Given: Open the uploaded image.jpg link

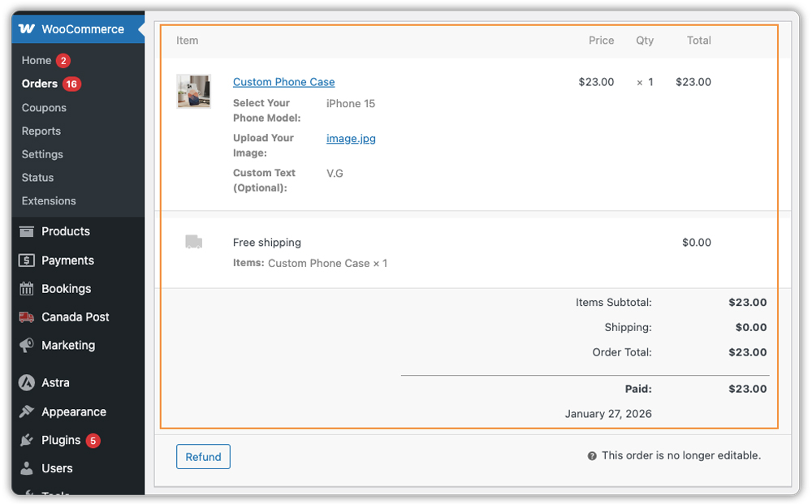Looking at the screenshot, I should pos(351,139).
